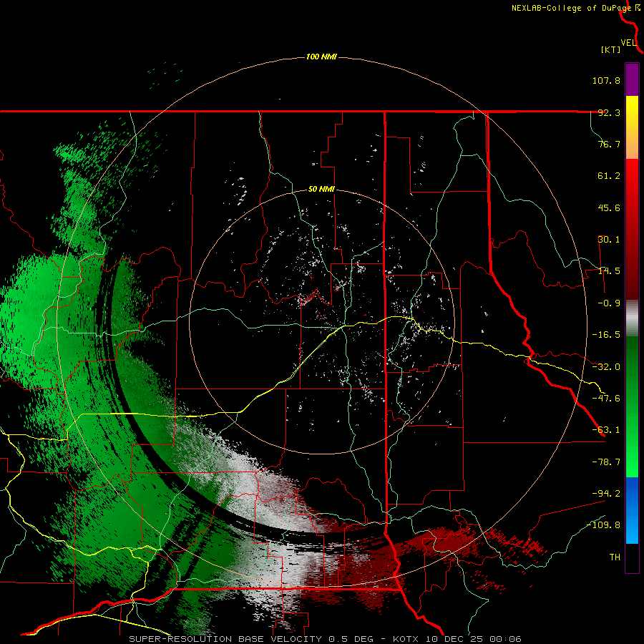Click the -94.2 legend value

tap(606, 494)
